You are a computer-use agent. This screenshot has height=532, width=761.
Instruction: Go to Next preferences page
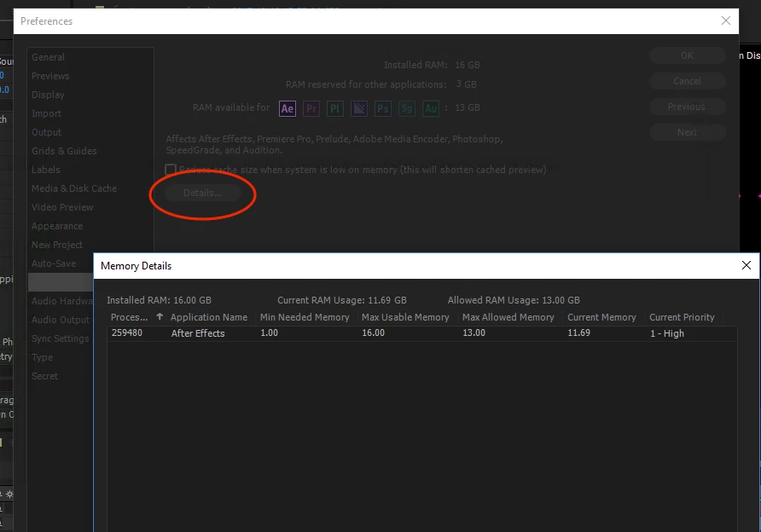(x=688, y=132)
